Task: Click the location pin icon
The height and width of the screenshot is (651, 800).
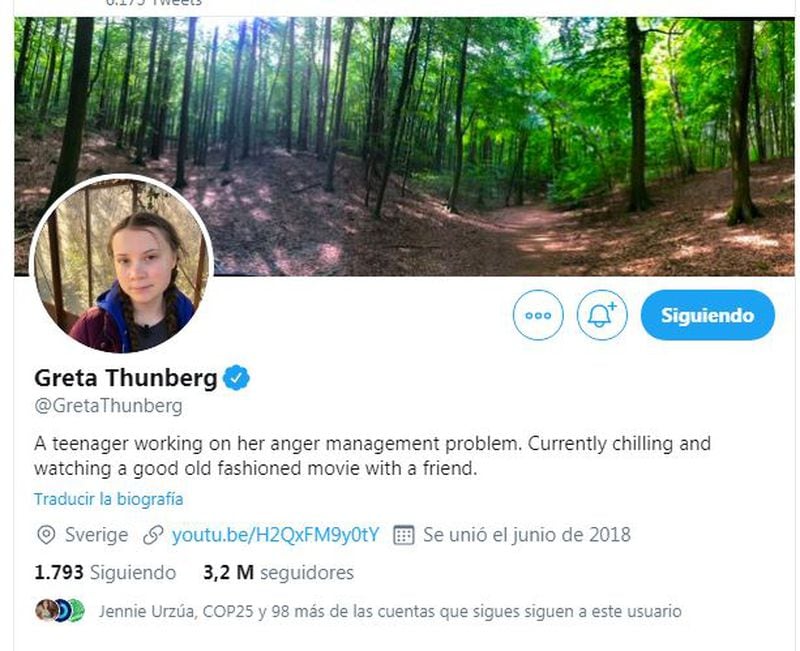Action: click(46, 535)
